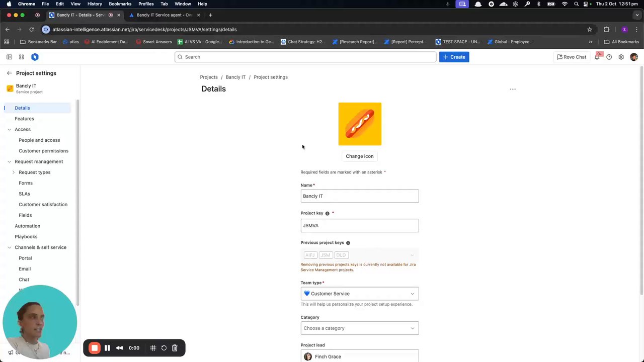
Task: Toggle the sidebar collapse icon
Action: tap(9, 57)
